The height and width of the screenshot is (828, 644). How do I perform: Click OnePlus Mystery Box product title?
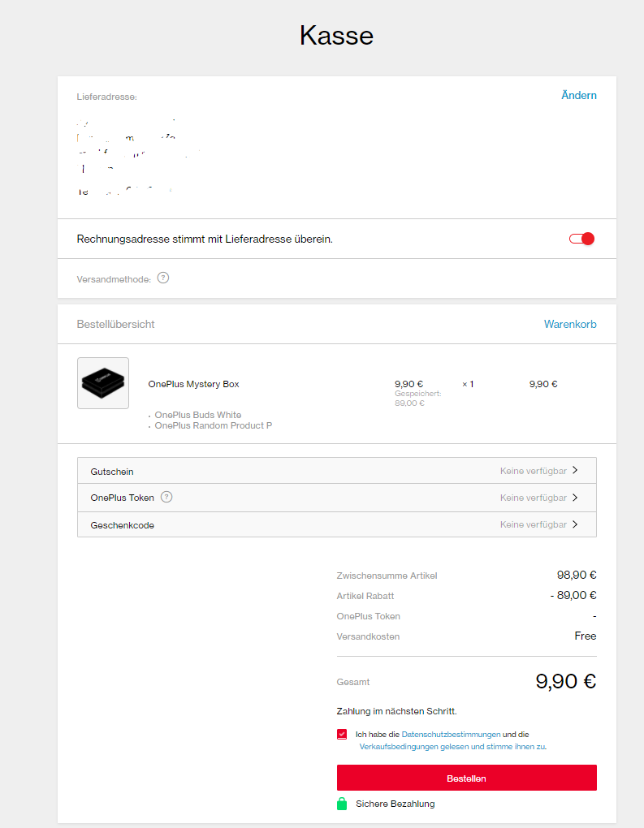(193, 384)
